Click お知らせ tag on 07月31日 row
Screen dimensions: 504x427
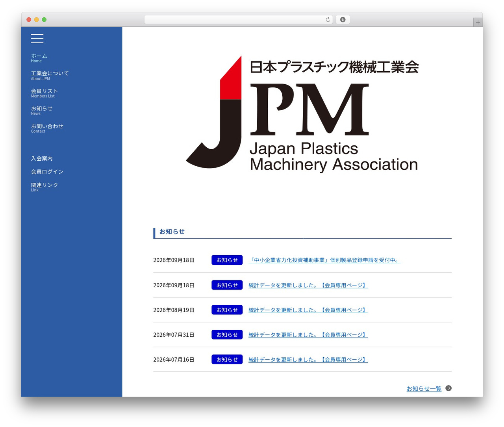pos(227,335)
